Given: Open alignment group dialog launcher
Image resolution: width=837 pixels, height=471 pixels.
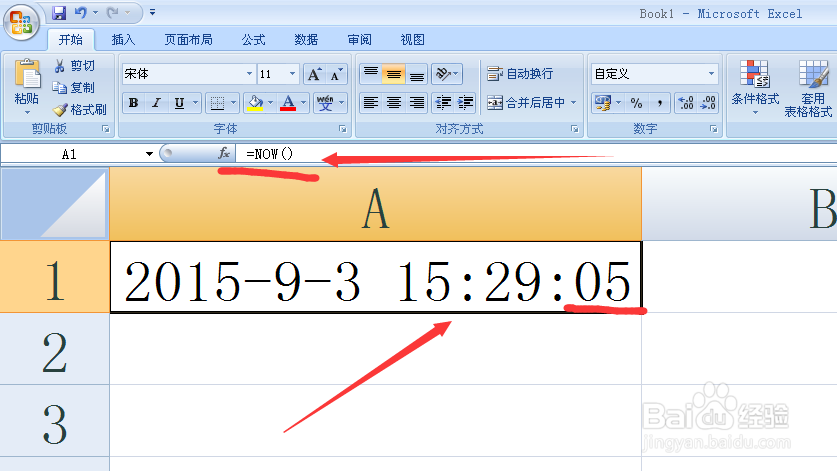Looking at the screenshot, I should (x=575, y=129).
